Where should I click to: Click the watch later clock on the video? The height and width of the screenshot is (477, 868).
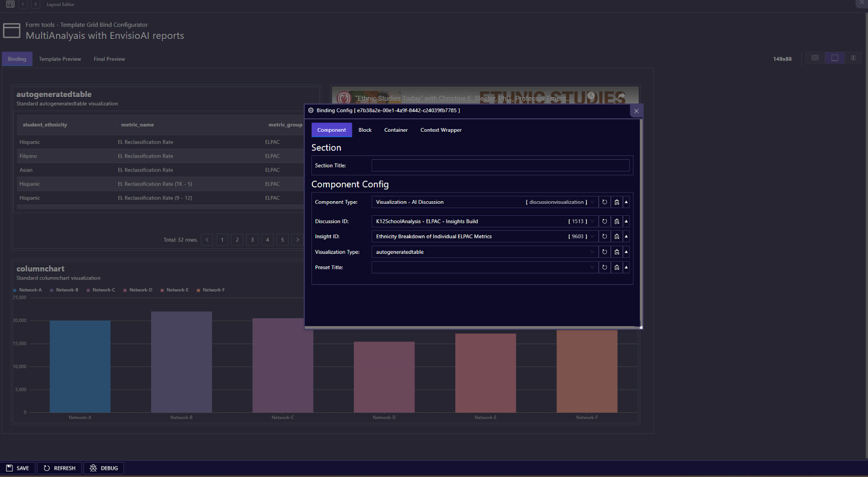tap(591, 96)
